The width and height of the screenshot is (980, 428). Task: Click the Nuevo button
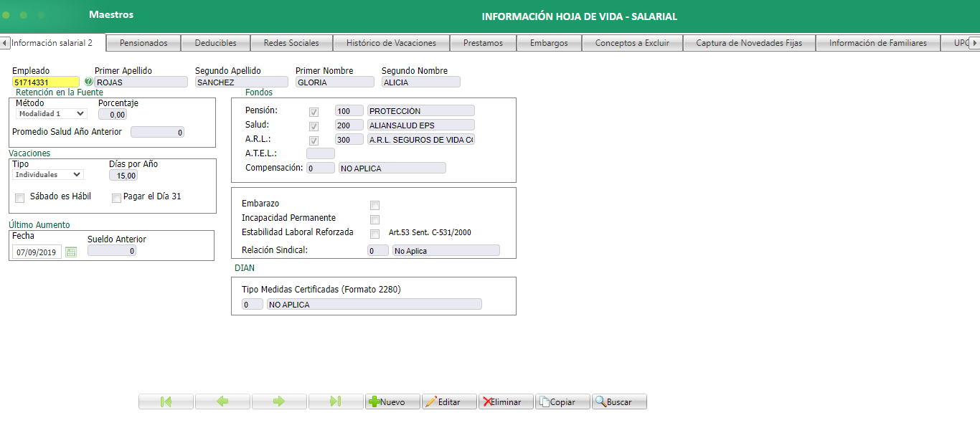tap(392, 401)
